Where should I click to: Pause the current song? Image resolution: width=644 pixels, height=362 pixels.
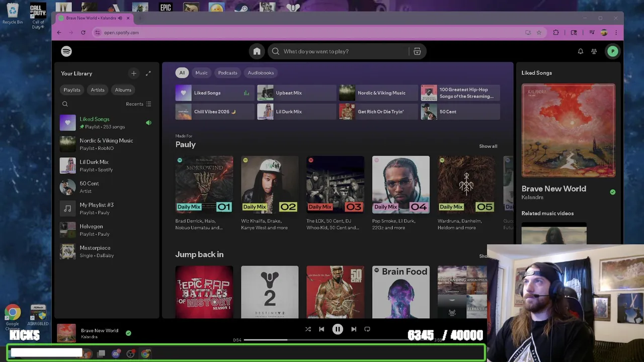pyautogui.click(x=338, y=329)
